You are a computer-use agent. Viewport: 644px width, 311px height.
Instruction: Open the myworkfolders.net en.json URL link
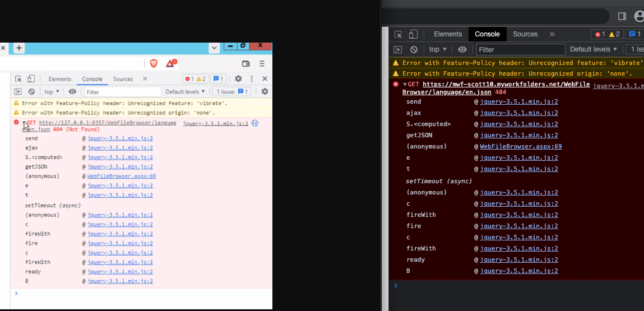pos(506,85)
